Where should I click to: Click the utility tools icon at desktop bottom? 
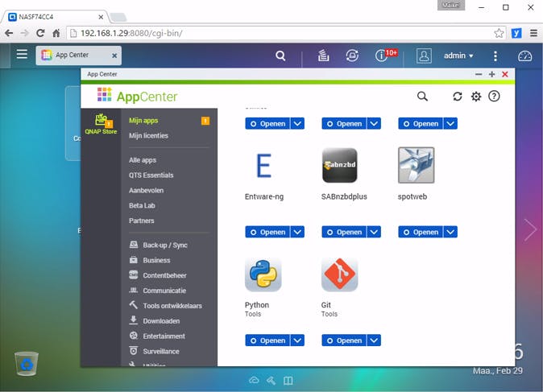[271, 381]
